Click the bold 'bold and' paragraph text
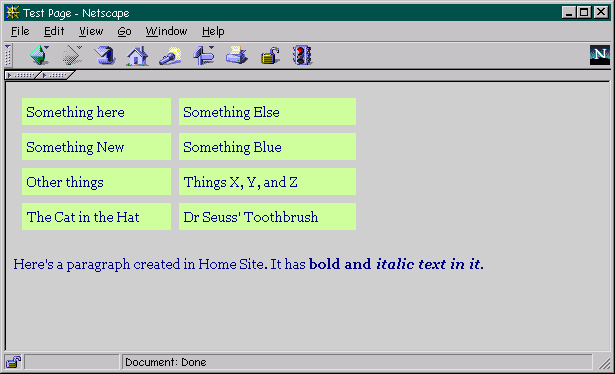The height and width of the screenshot is (374, 615). click(340, 264)
